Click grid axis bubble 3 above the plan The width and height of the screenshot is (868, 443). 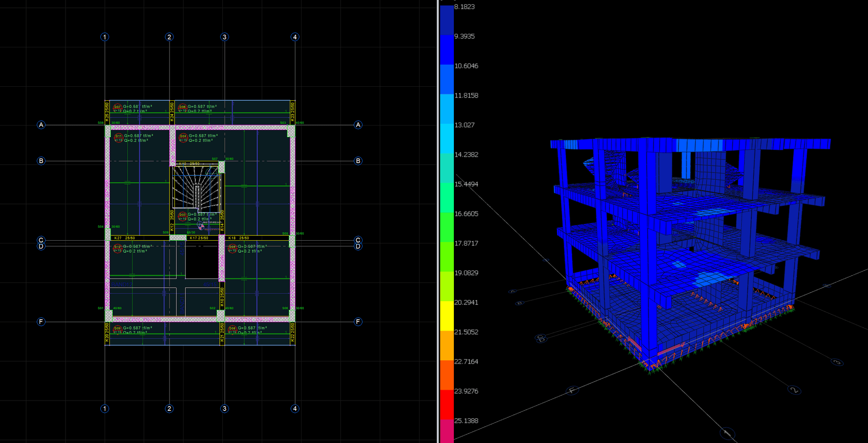pyautogui.click(x=225, y=37)
